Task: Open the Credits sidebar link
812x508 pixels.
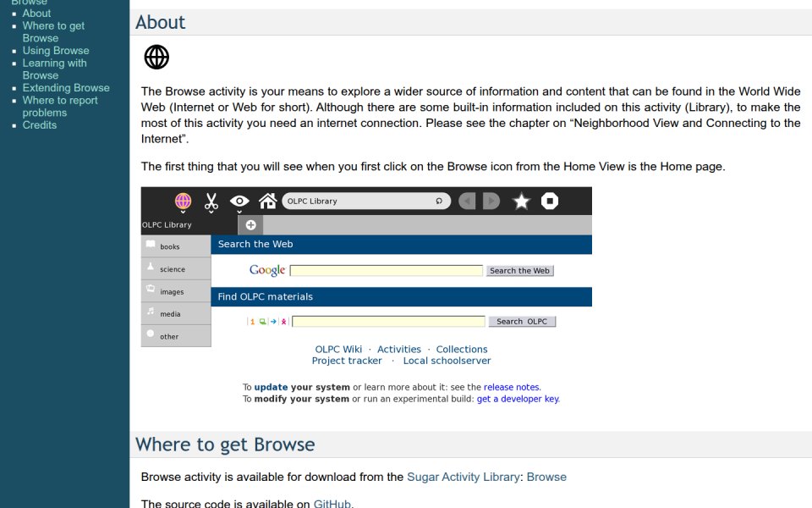Action: [x=40, y=125]
